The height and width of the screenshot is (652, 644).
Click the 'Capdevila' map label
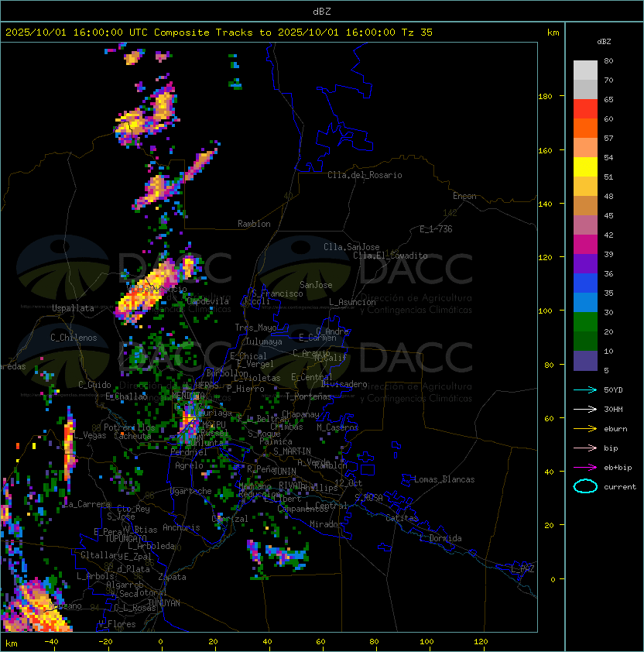click(x=207, y=301)
